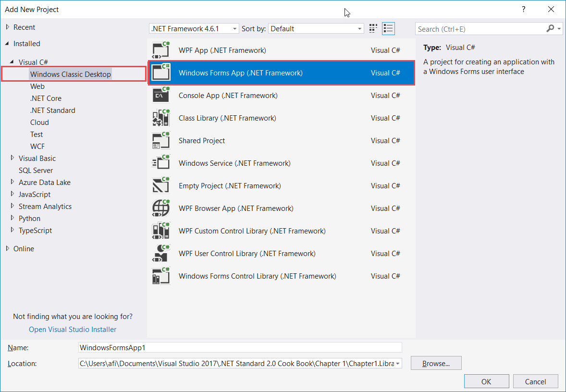This screenshot has width=566, height=392.
Task: Open the search options dropdown arrow
Action: pyautogui.click(x=559, y=28)
